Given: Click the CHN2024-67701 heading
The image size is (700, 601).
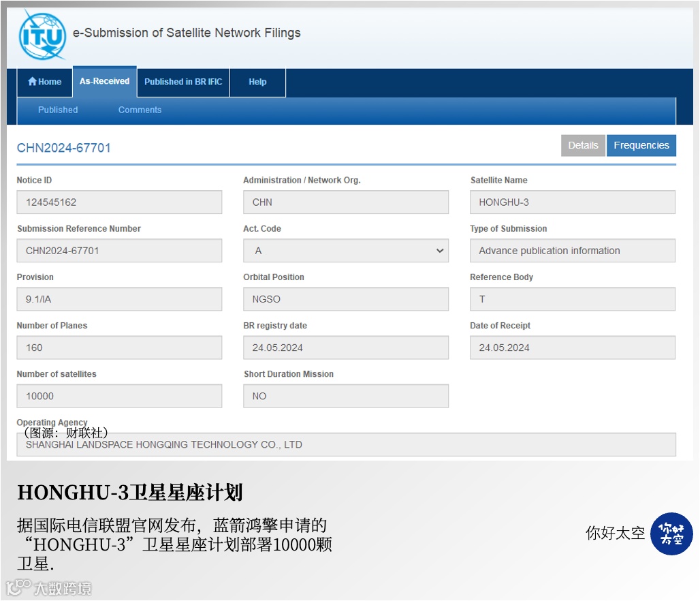Looking at the screenshot, I should click(64, 148).
